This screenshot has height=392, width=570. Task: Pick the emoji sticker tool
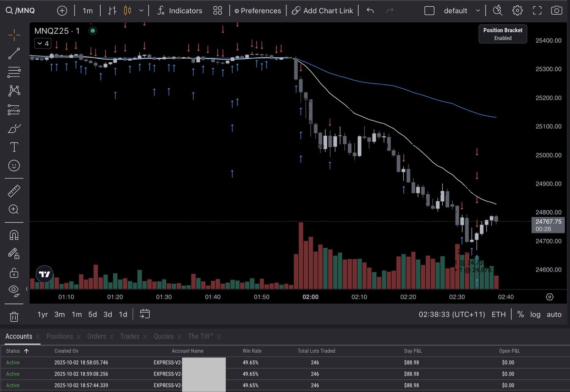[14, 166]
